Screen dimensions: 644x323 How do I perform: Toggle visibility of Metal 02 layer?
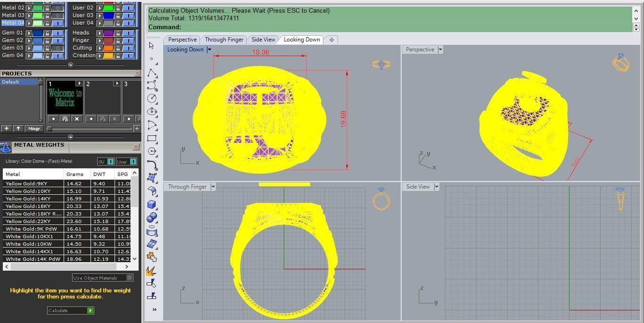coord(58,8)
